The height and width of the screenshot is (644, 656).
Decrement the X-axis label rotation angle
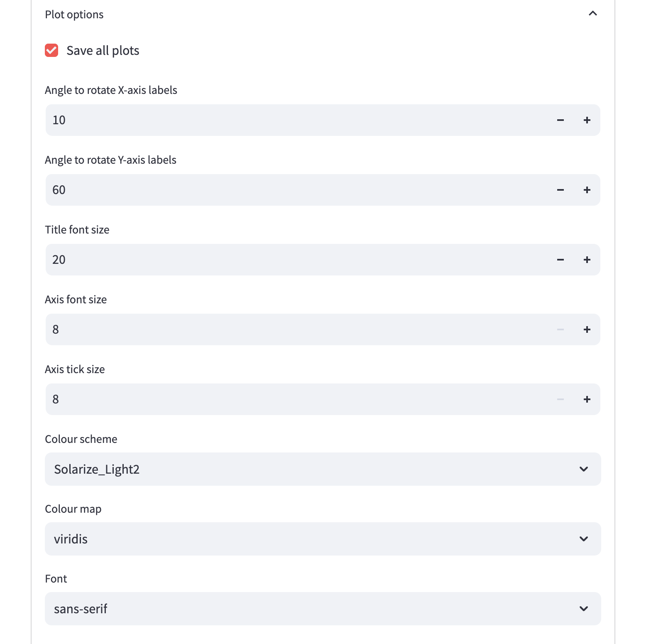560,120
